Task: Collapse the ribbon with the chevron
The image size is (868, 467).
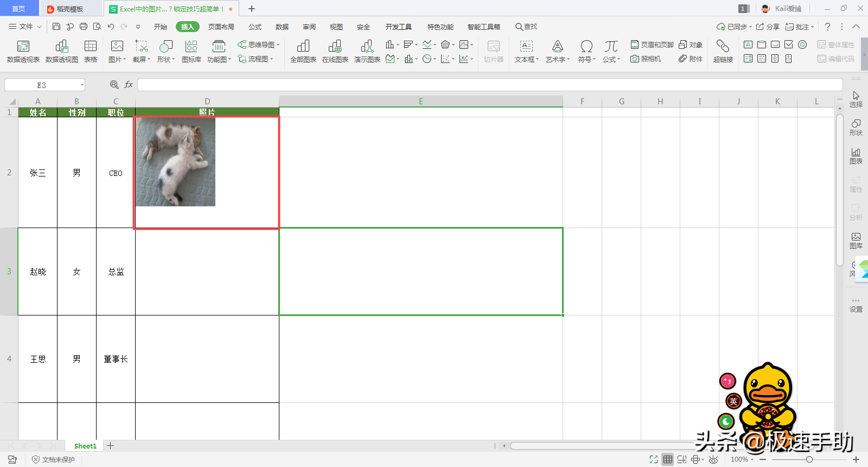Action: pyautogui.click(x=856, y=26)
